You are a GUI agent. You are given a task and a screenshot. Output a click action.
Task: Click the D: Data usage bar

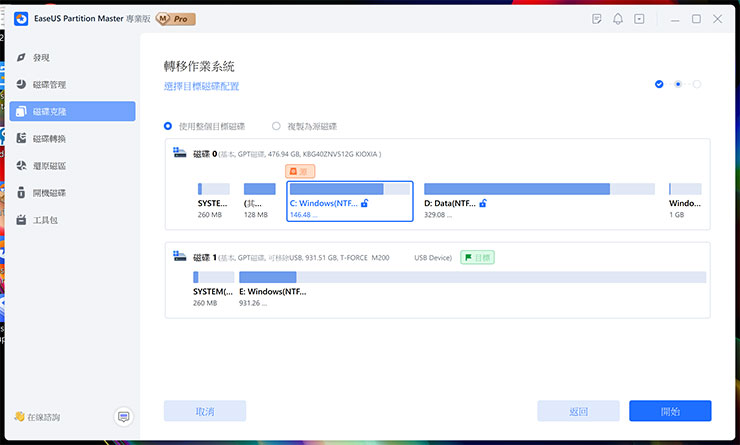point(539,189)
